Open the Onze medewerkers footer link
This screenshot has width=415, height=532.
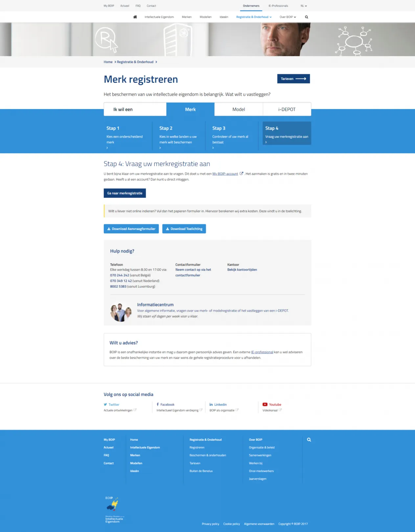[x=261, y=471]
